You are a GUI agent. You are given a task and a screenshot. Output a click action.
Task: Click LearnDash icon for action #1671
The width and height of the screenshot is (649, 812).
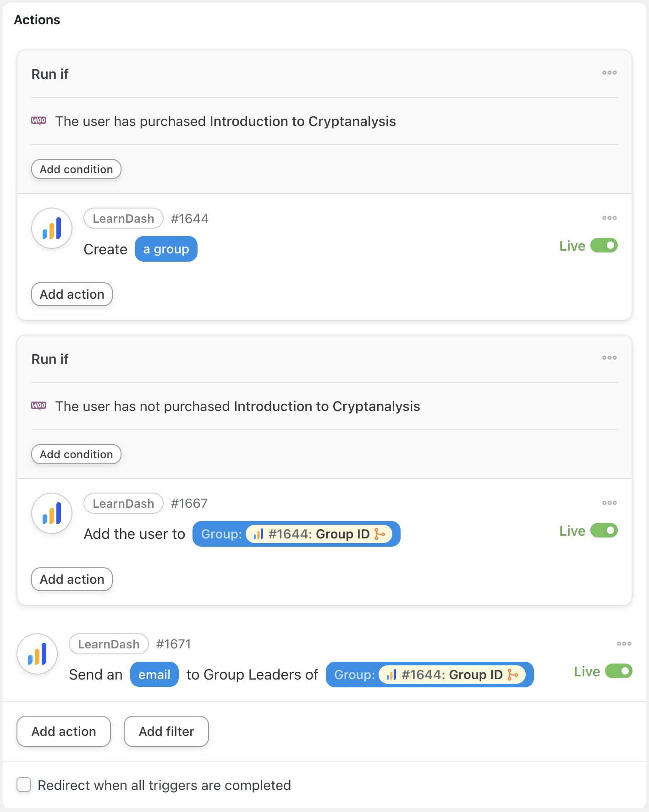point(37,654)
